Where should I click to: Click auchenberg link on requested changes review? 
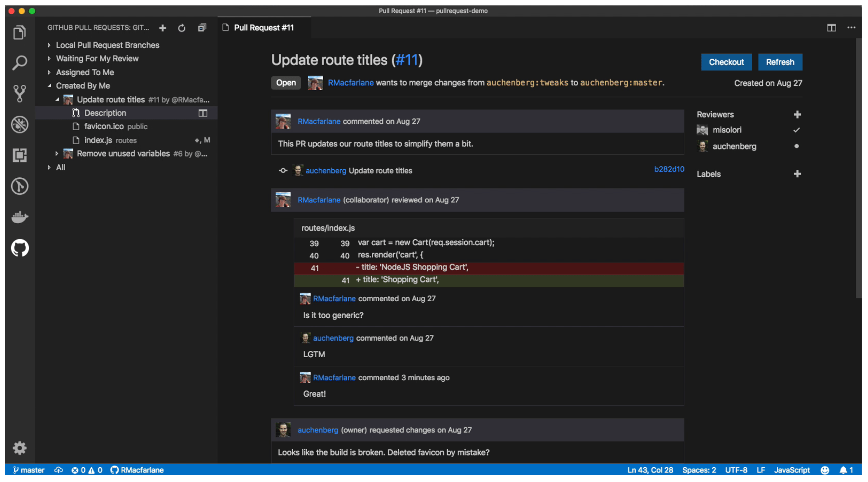click(x=318, y=430)
